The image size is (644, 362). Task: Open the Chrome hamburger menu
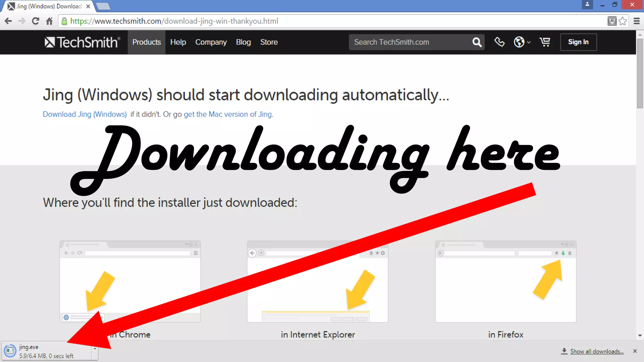637,21
